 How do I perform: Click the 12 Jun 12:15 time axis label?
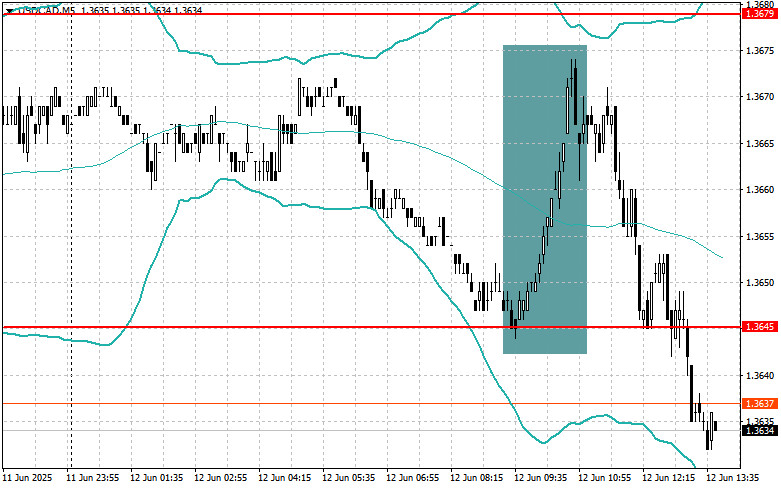(x=668, y=478)
